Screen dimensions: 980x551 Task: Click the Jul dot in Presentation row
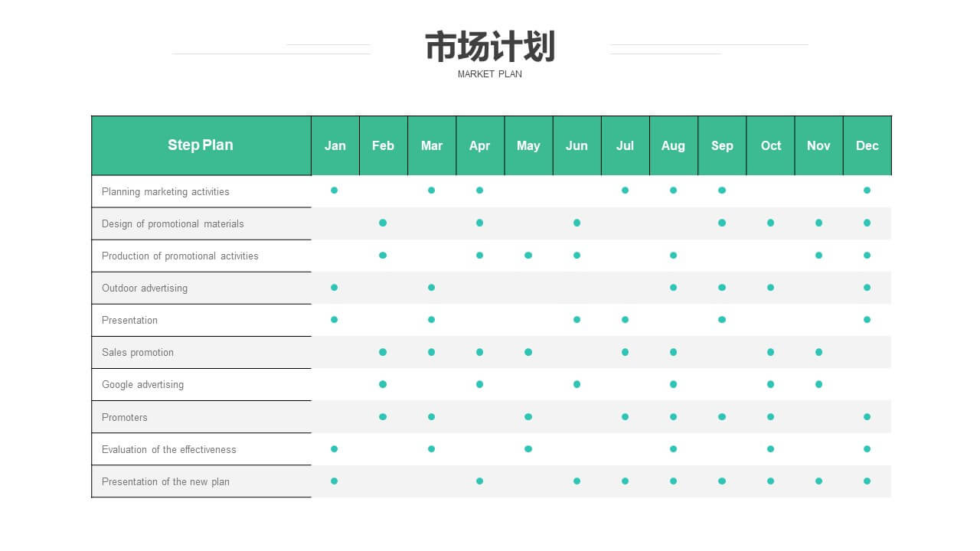[625, 319]
